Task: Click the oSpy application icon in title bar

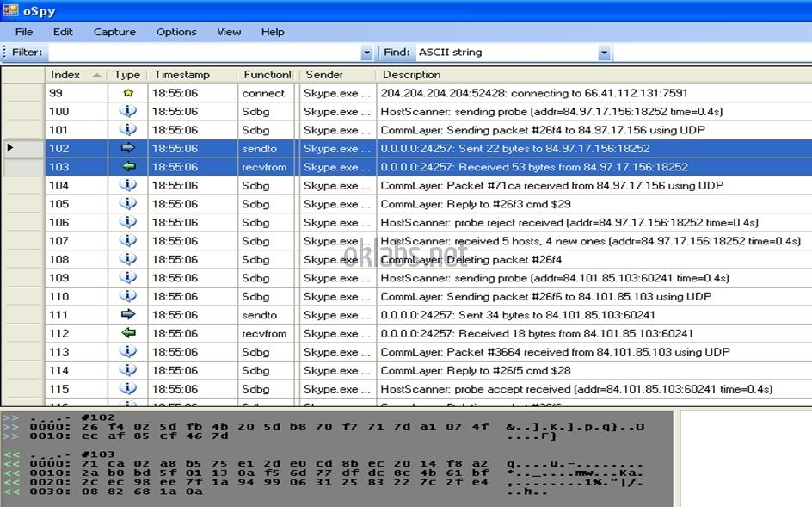Action: [10, 9]
